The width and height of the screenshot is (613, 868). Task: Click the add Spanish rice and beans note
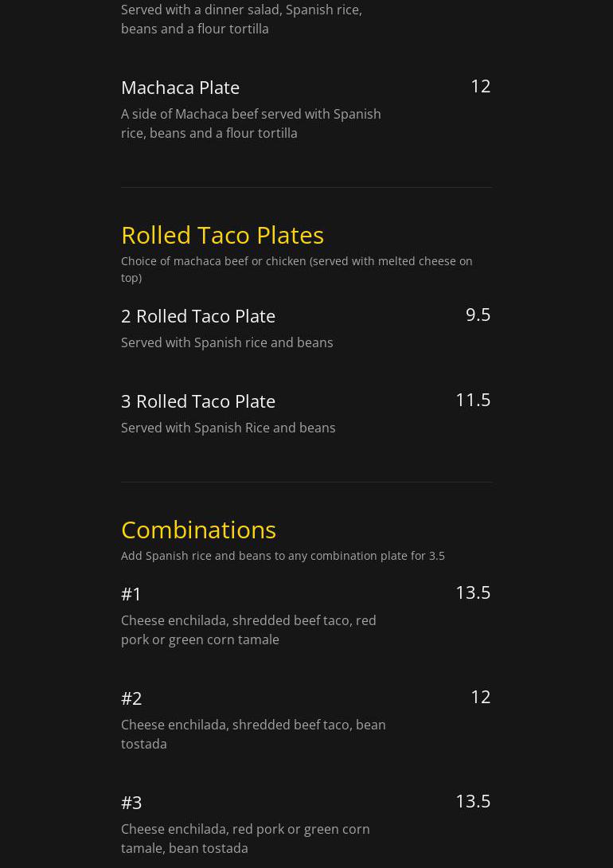(x=283, y=556)
